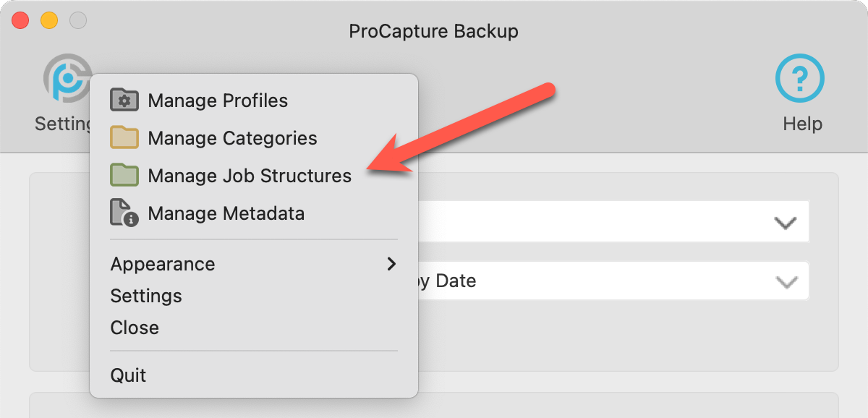Click the ProCapture Backup window title

(433, 31)
